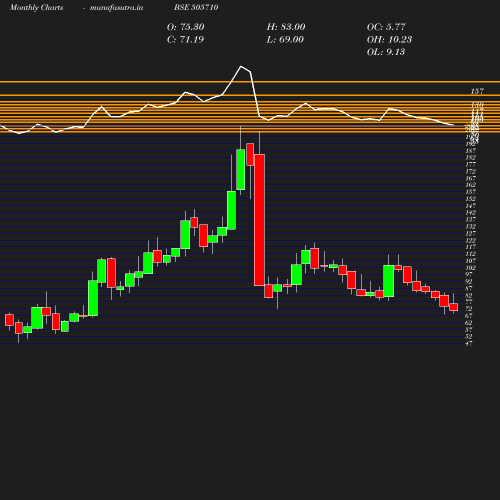Click the '82' price axis label
The width and height of the screenshot is (500, 500).
tap(469, 295)
